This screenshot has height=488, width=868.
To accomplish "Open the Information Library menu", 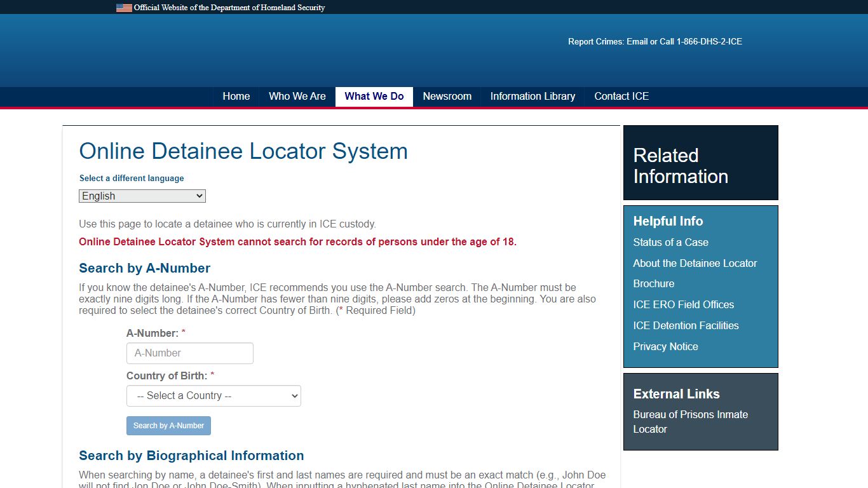I will [532, 97].
